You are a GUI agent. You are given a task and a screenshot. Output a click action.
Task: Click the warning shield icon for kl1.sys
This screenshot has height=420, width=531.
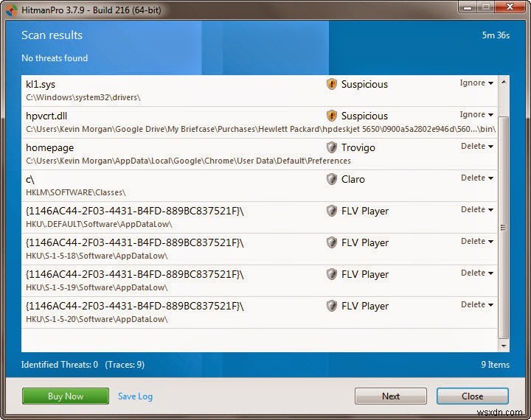[x=332, y=84]
